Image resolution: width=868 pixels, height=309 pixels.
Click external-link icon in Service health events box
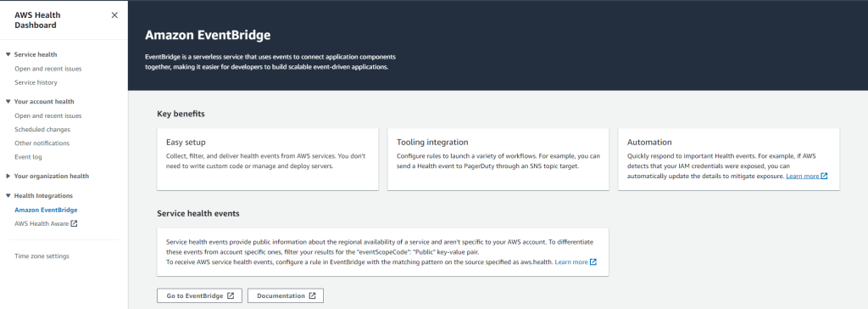pos(593,261)
